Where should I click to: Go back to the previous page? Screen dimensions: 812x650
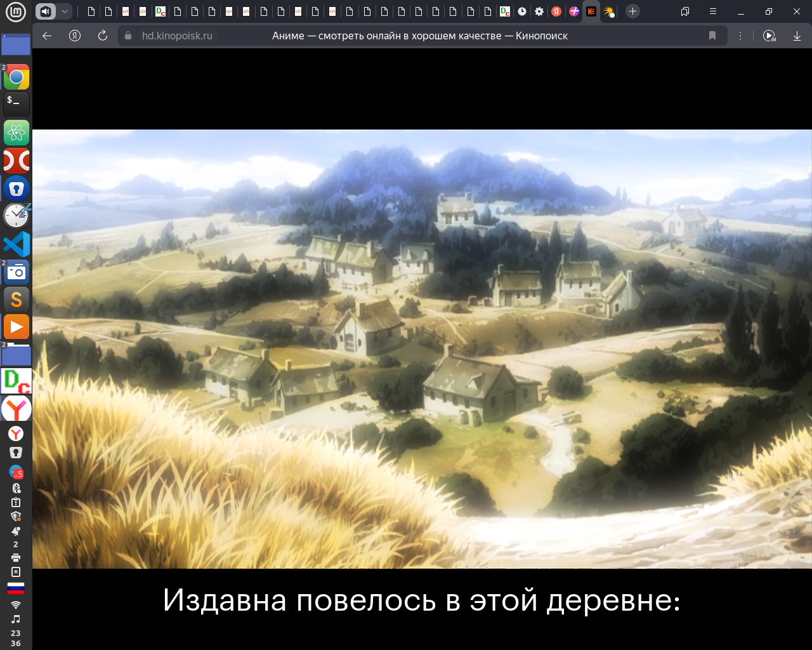(47, 36)
